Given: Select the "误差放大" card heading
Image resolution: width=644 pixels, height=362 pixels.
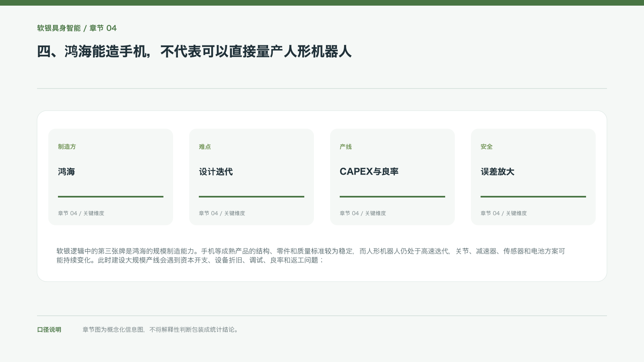Looking at the screenshot, I should 497,172.
